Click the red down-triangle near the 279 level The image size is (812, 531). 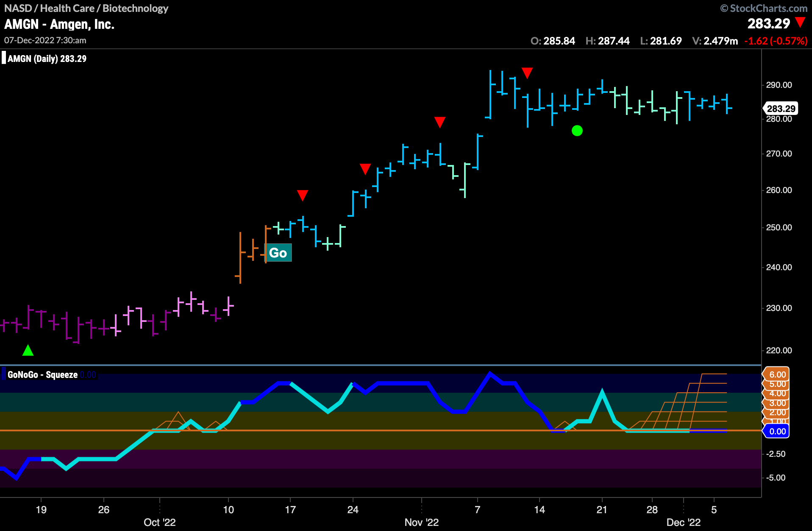(x=440, y=122)
